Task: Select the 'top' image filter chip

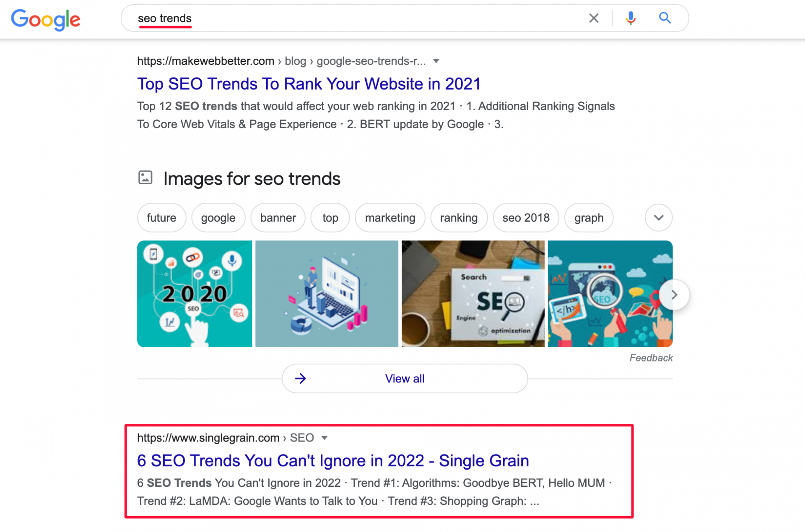Action: coord(330,217)
